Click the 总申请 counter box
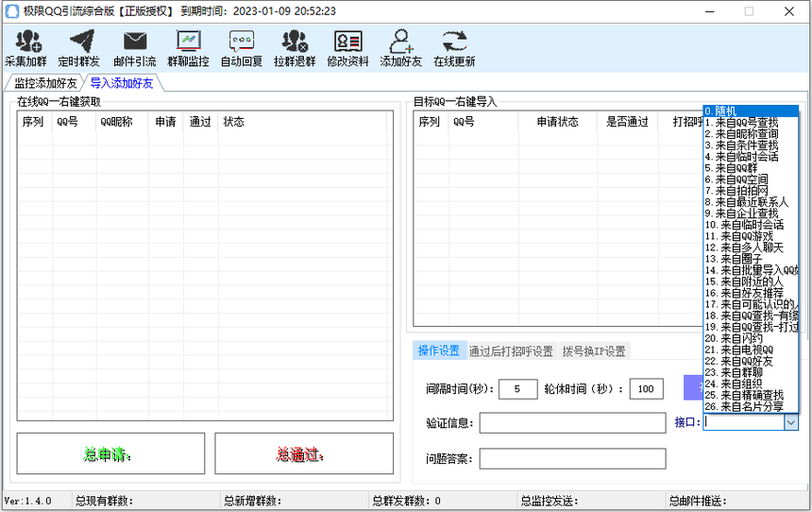Viewport: 812px width, 512px height. [110, 453]
